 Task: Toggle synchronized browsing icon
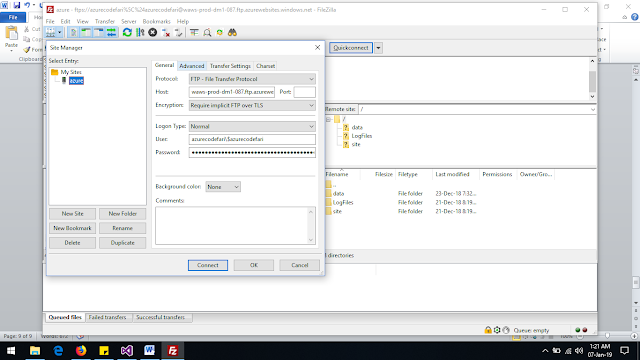(x=220, y=32)
